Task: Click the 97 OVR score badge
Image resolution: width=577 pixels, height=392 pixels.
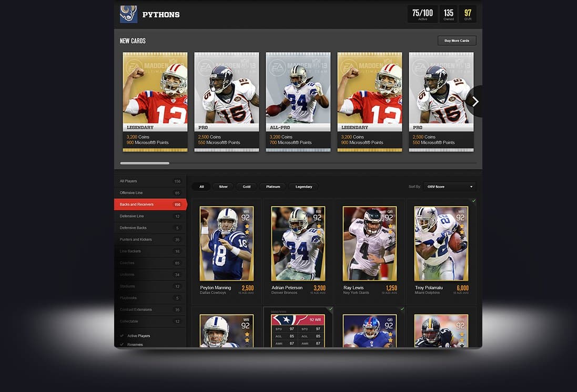Action: click(x=468, y=14)
